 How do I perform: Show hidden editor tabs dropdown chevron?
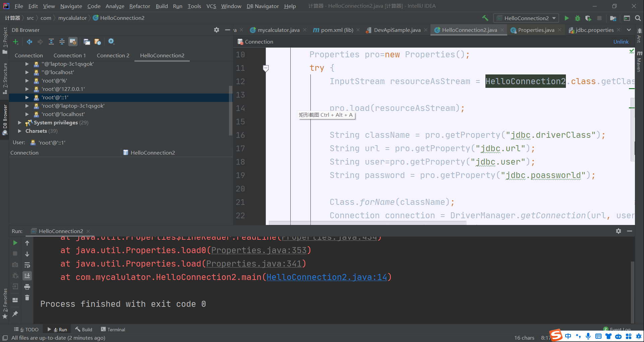coord(629,30)
